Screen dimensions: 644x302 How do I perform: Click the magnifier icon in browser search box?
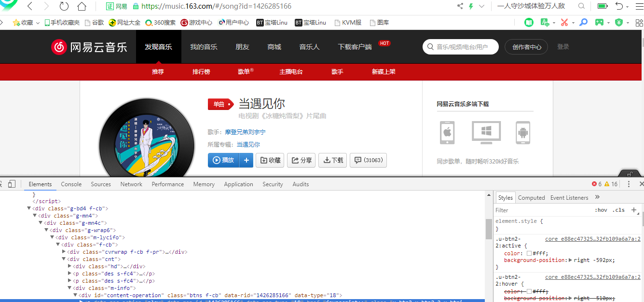tap(581, 6)
